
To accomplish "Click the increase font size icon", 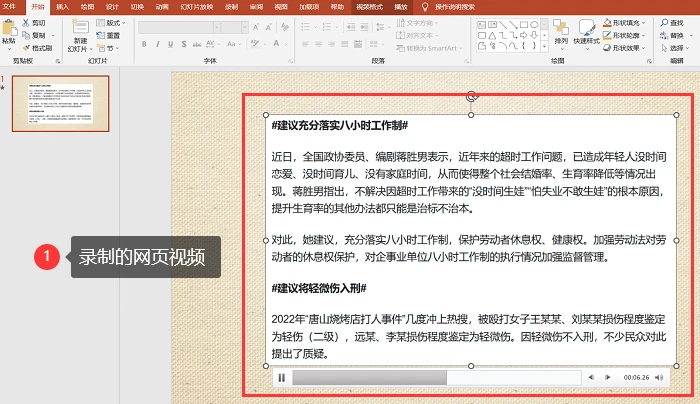I will coord(256,28).
